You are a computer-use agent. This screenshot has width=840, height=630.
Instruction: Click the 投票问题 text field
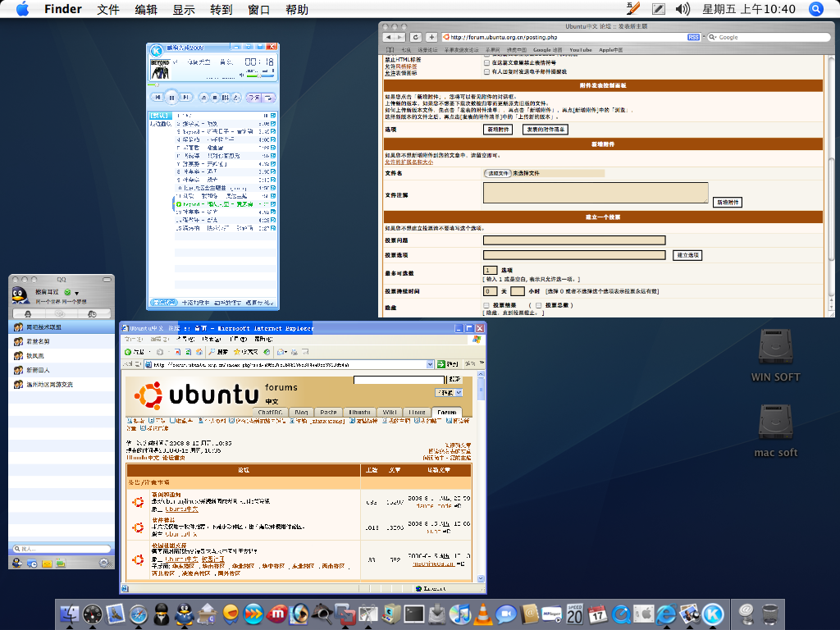574,240
